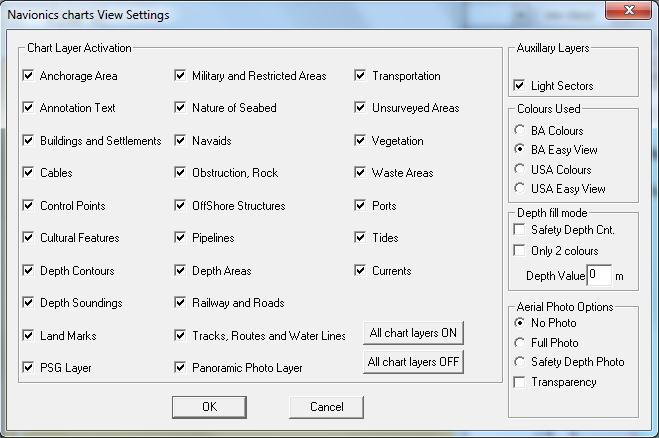This screenshot has height=438, width=659.
Task: Toggle Depth Soundings checkbox
Action: click(28, 303)
